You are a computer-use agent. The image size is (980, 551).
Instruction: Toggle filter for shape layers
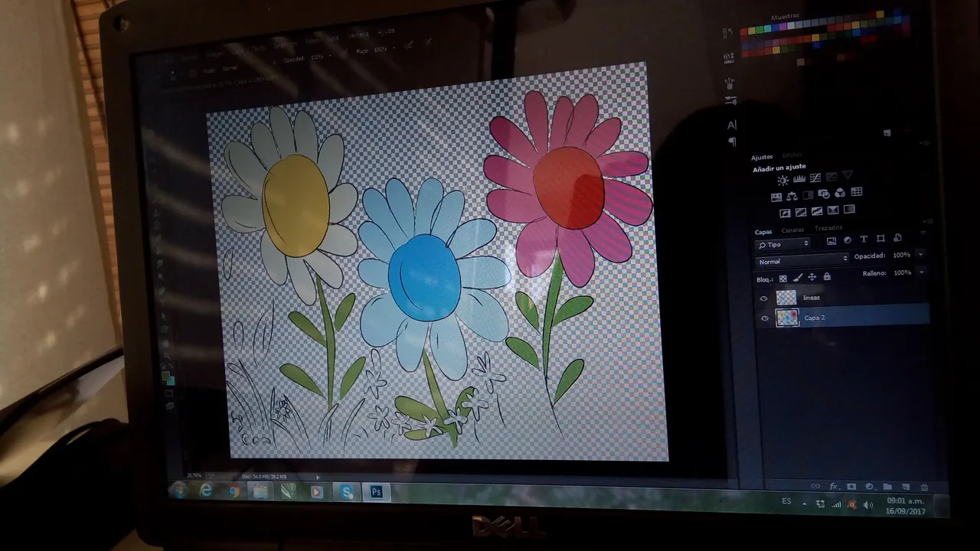[x=881, y=239]
